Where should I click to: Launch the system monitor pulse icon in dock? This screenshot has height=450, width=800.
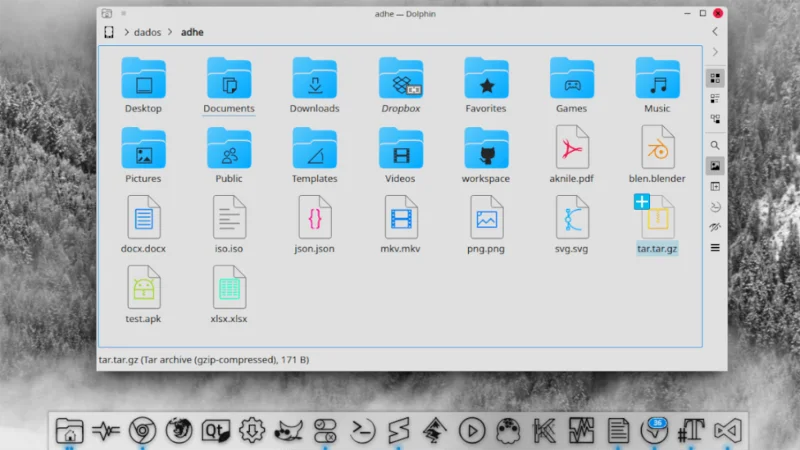point(106,431)
